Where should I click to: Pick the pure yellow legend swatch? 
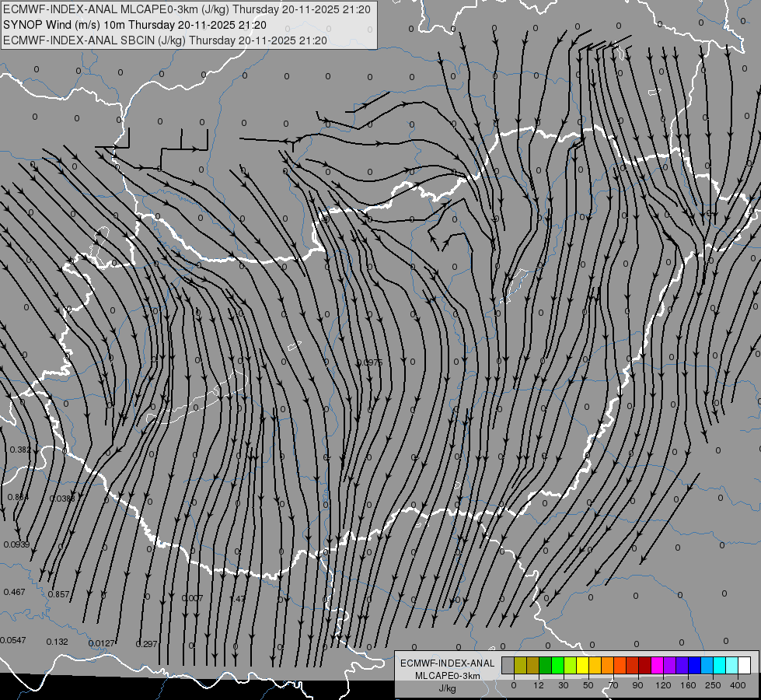583,665
